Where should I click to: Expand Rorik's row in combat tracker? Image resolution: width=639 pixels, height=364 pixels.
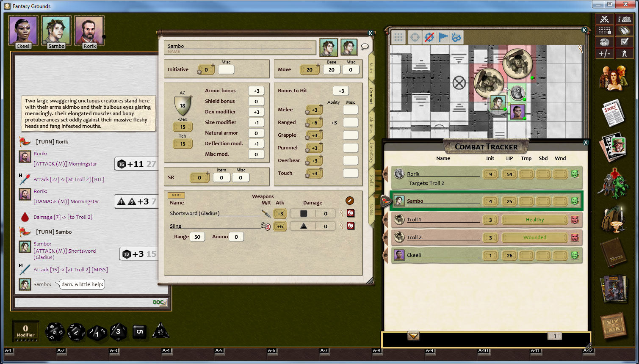386,174
